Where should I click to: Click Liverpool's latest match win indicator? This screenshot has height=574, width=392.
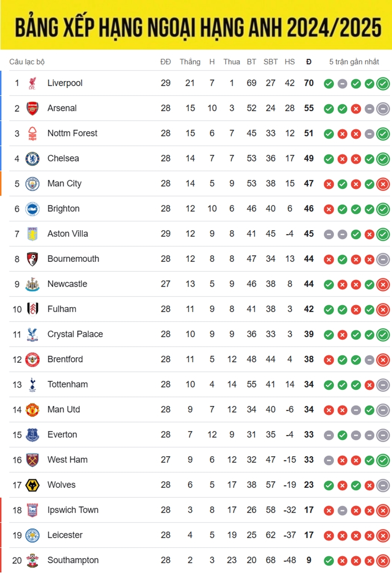point(383,84)
